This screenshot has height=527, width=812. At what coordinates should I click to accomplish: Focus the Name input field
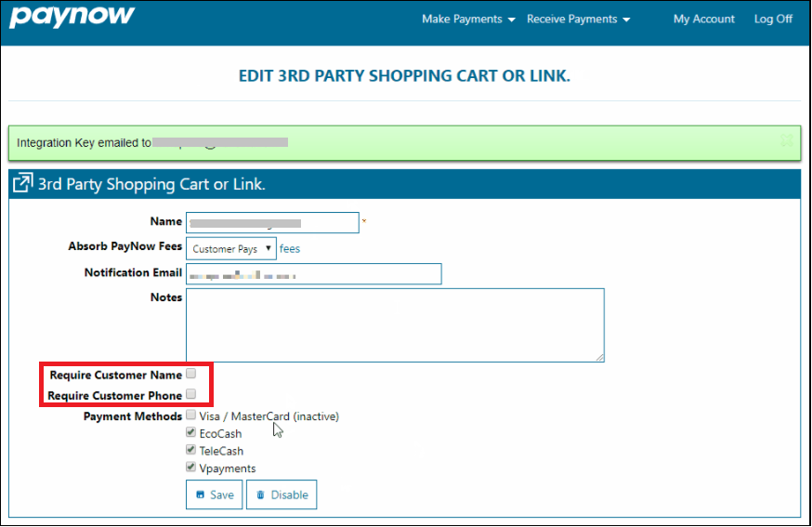[x=272, y=222]
